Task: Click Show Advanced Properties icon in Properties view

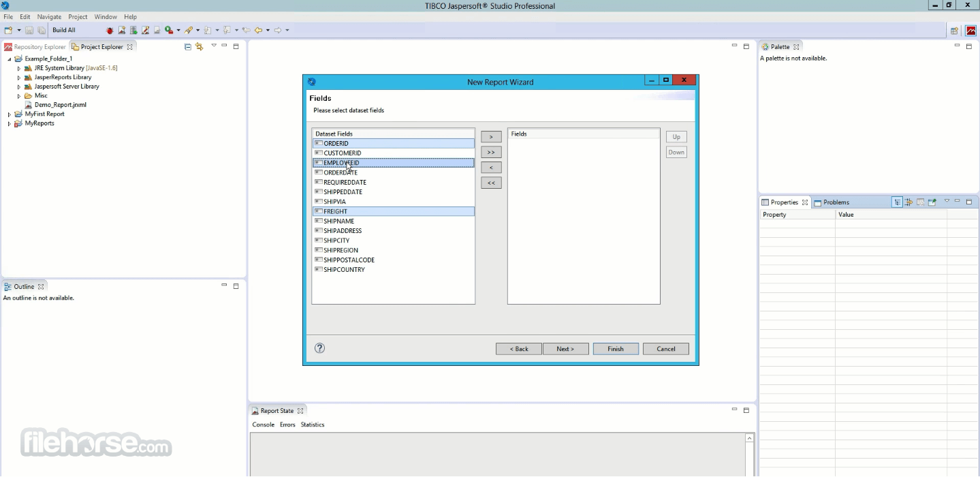Action: (908, 202)
